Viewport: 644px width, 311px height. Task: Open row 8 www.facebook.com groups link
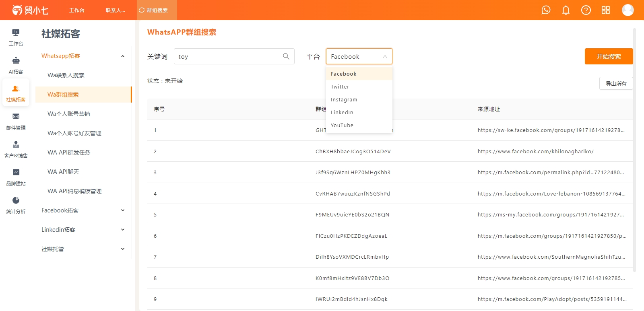(x=551, y=278)
